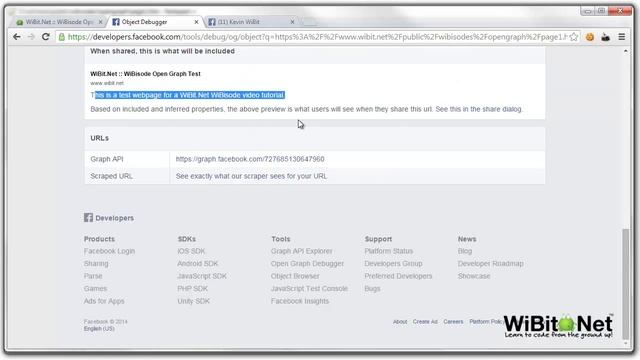This screenshot has width=640, height=360.
Task: Open the Showcase news link
Action: (x=474, y=276)
